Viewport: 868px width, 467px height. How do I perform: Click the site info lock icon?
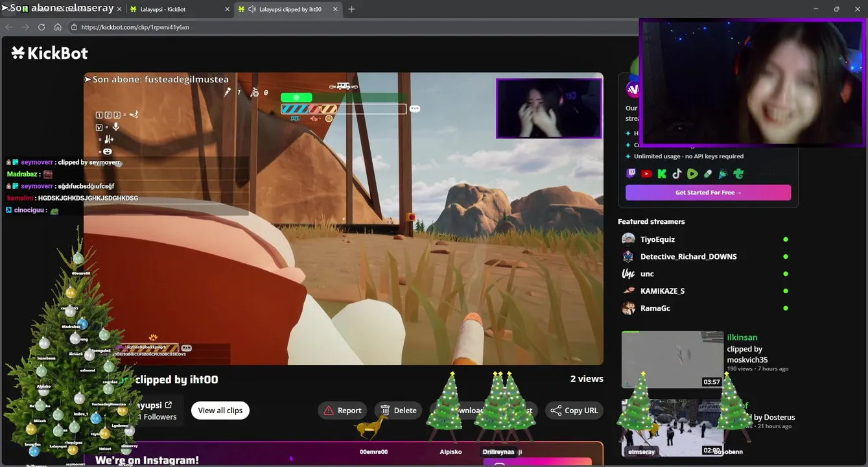coord(74,27)
